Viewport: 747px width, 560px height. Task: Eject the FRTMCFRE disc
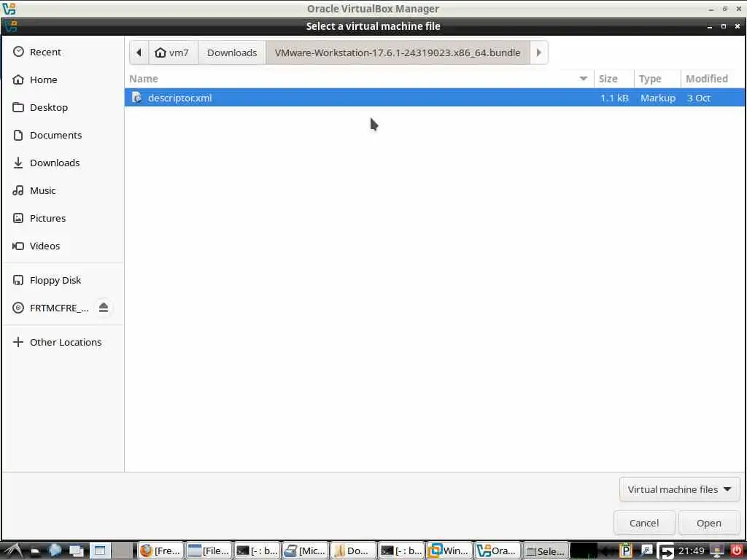104,308
